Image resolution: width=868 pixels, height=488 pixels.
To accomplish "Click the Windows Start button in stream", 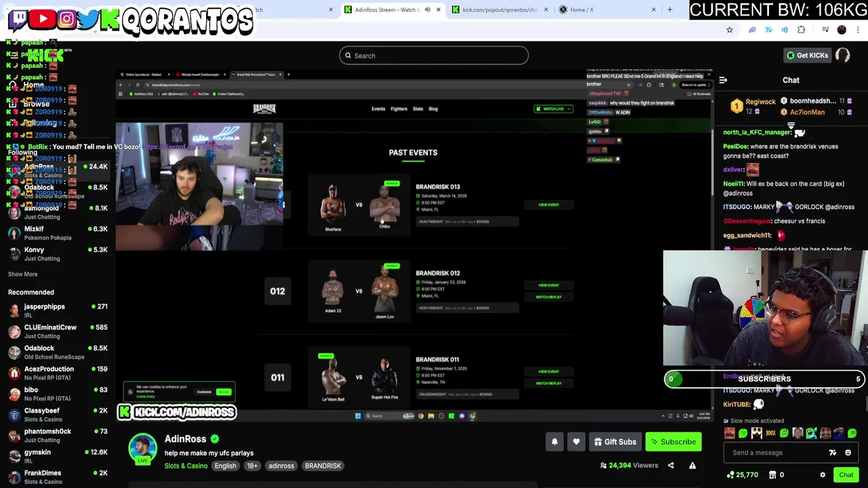I will coord(357,416).
